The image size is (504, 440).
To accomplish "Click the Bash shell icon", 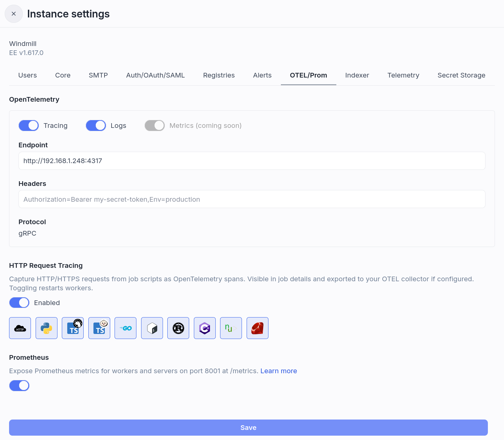I will [152, 328].
